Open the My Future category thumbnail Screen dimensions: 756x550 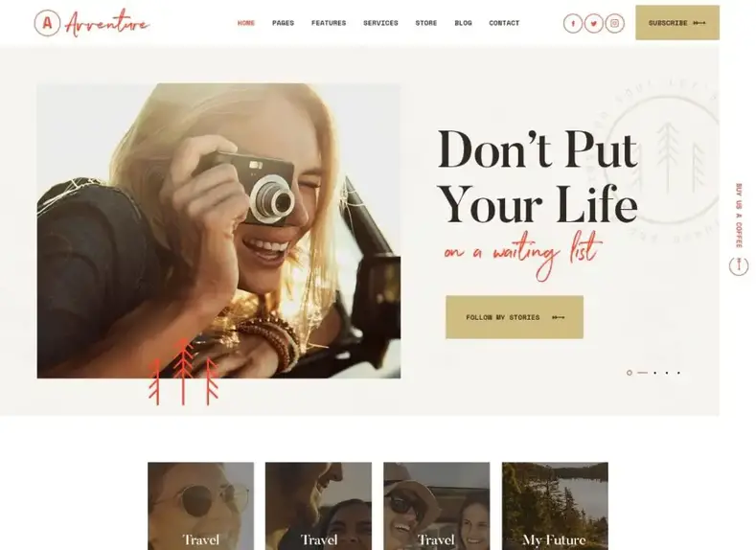point(555,506)
